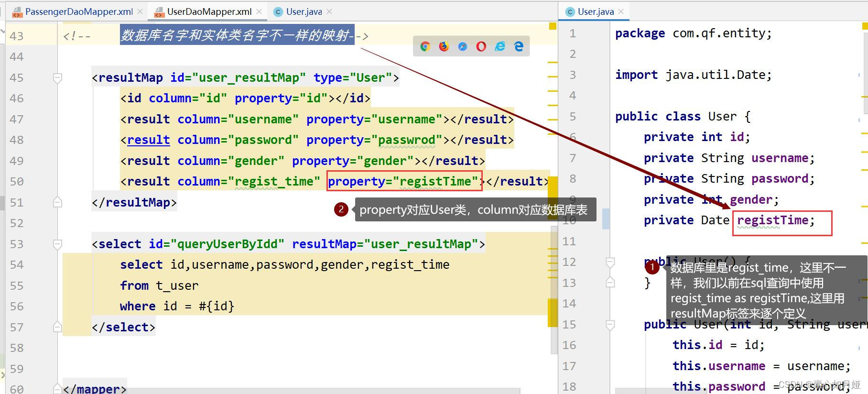
Task: Click "where id = #{id}" SQL line
Action: click(177, 306)
